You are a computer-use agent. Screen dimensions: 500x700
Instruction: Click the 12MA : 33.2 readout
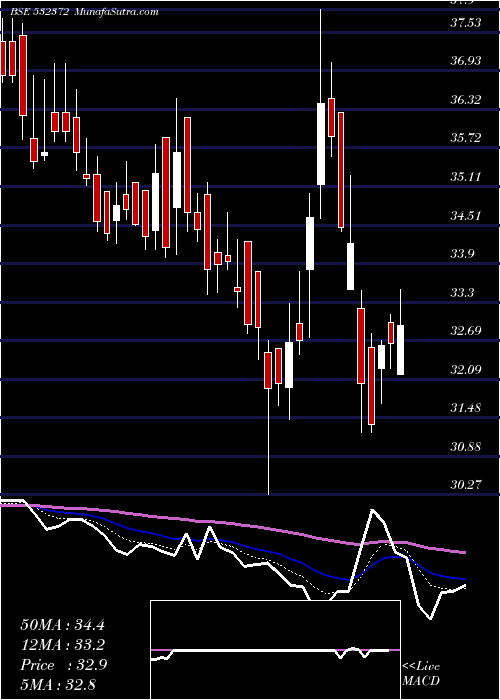tap(62, 645)
